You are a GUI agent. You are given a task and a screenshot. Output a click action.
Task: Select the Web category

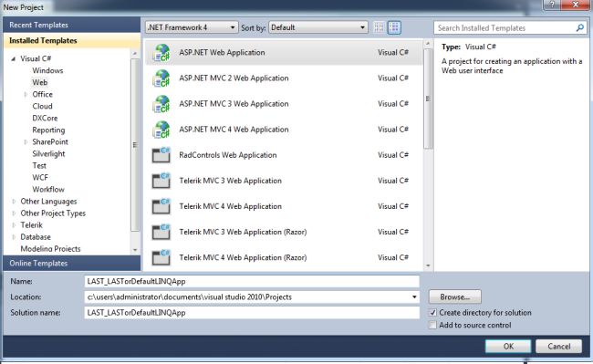tap(40, 82)
